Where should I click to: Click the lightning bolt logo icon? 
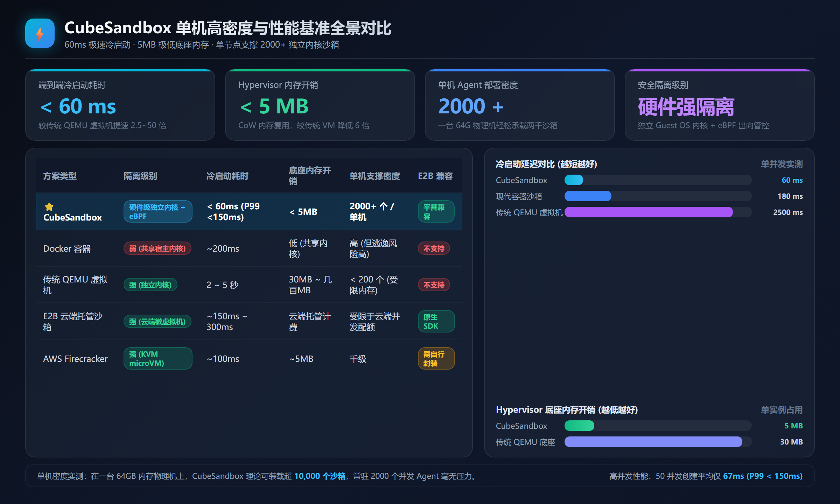(40, 33)
